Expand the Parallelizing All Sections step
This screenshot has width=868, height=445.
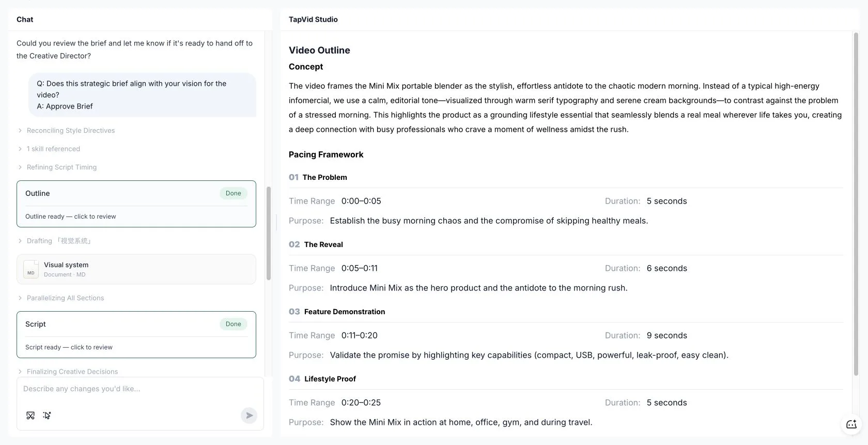(x=61, y=298)
